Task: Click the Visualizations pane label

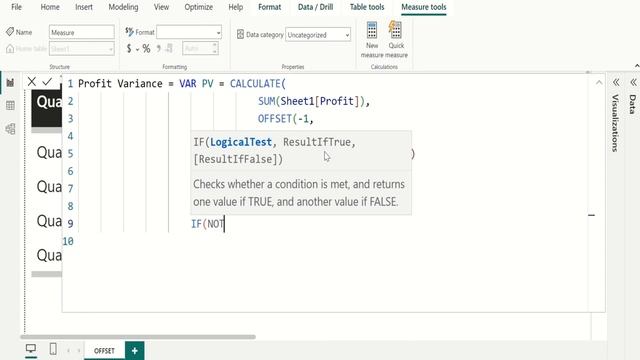Action: click(x=616, y=123)
